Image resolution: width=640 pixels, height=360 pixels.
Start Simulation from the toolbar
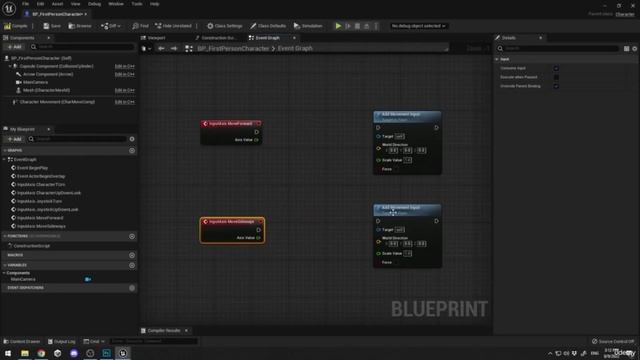[x=308, y=26]
